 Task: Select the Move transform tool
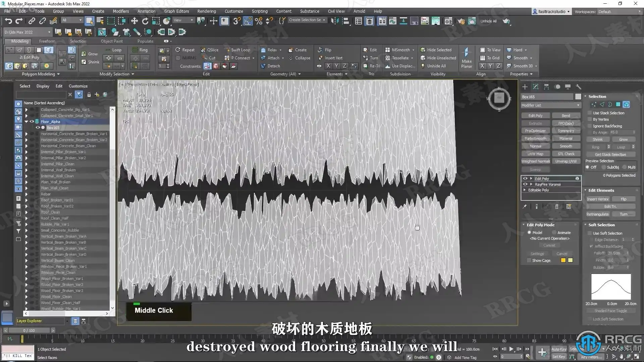[x=134, y=21]
